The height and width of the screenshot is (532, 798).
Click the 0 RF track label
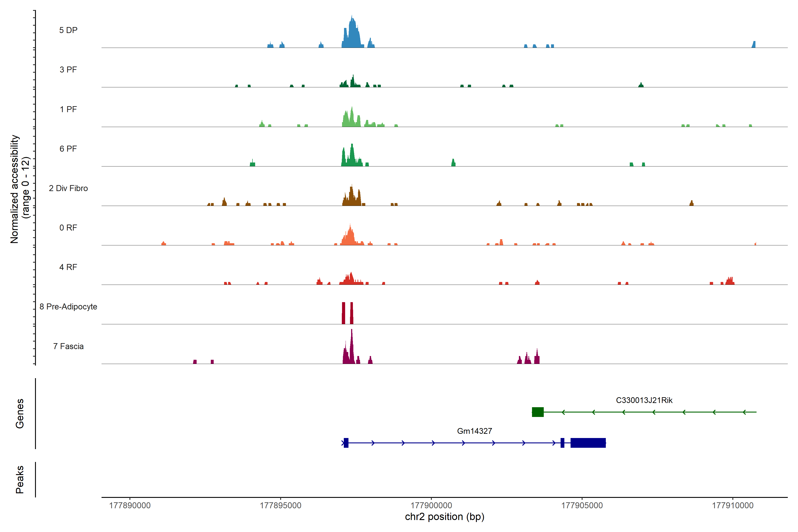(68, 228)
